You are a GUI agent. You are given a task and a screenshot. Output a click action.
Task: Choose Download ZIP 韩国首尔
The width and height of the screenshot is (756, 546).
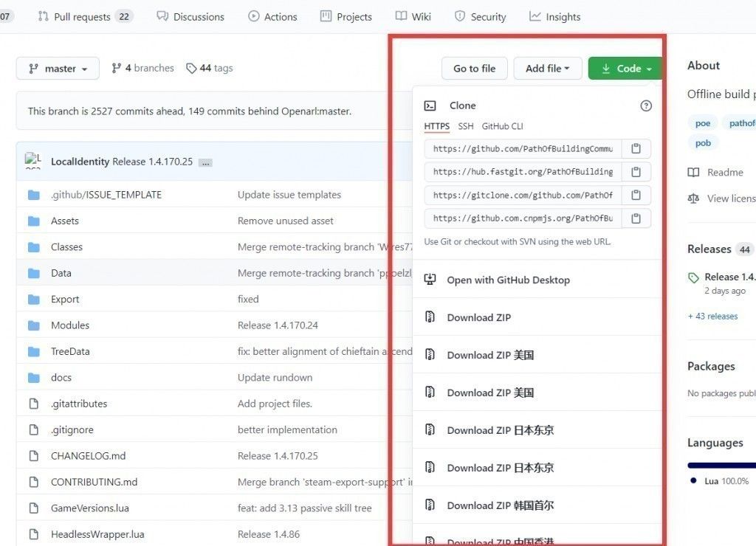click(x=537, y=505)
